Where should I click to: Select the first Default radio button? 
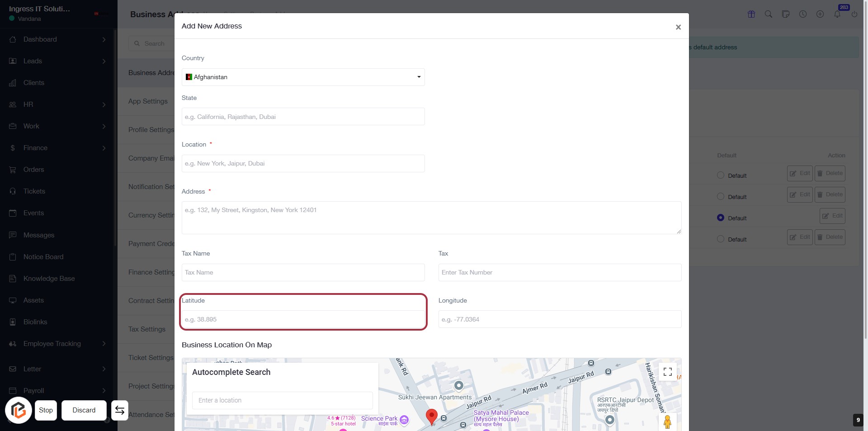pyautogui.click(x=721, y=175)
